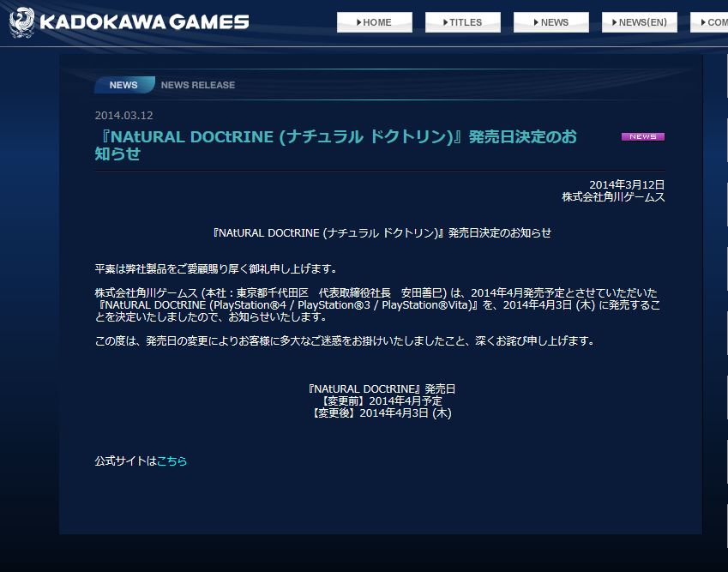
Task: Open the TITLES navigation menu
Action: pyautogui.click(x=462, y=22)
